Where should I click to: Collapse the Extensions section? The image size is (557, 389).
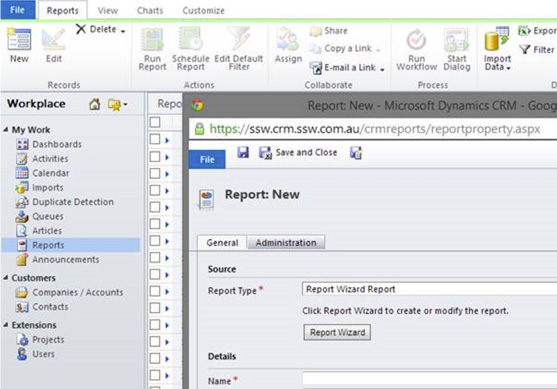coord(6,325)
